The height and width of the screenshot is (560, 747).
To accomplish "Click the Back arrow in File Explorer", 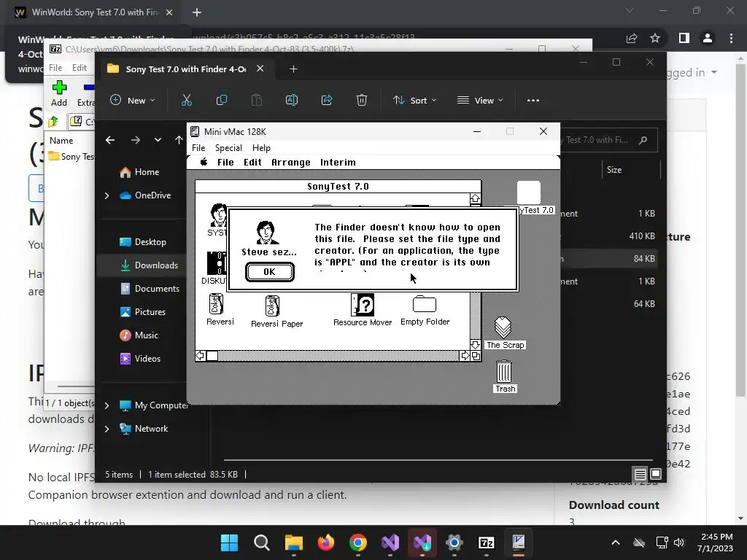I will click(110, 140).
